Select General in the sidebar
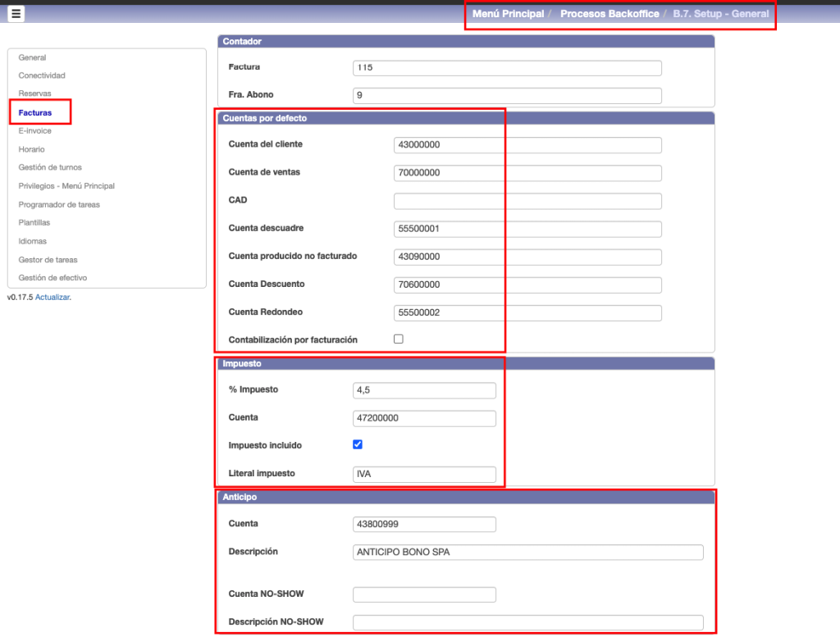Screen dimensions: 840x637 [x=33, y=57]
